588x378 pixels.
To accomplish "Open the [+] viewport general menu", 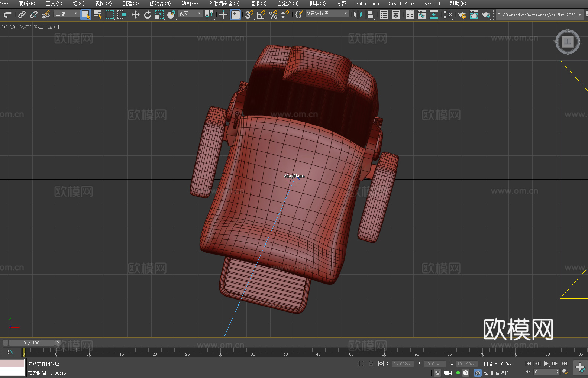I will pos(4,27).
